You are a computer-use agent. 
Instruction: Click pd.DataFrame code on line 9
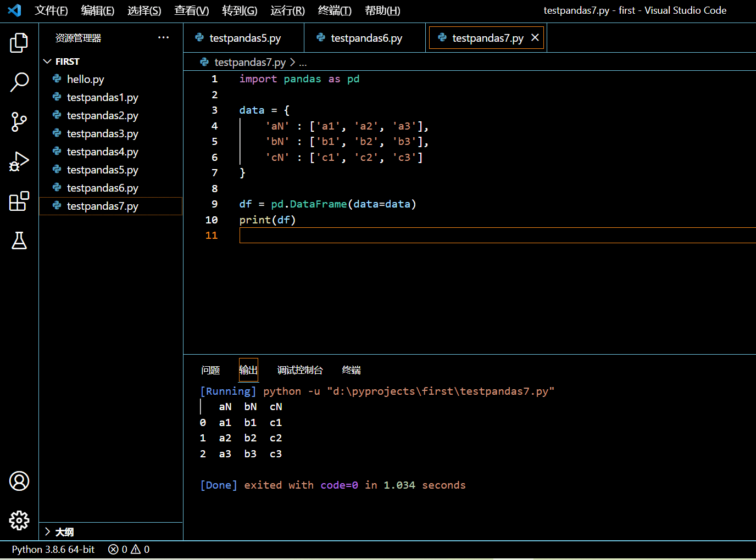click(x=309, y=204)
